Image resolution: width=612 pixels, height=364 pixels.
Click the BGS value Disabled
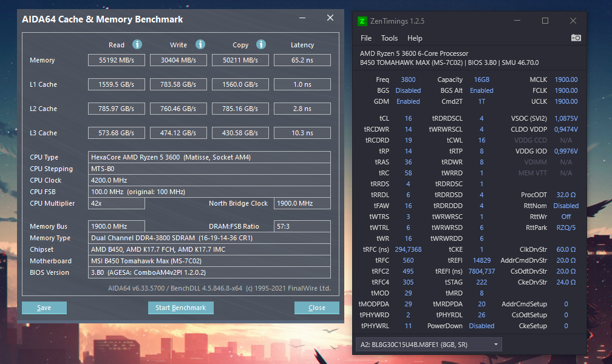[408, 90]
